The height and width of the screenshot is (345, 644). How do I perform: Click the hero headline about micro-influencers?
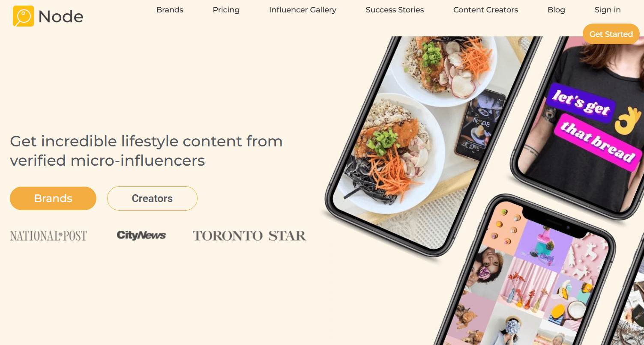(x=146, y=151)
